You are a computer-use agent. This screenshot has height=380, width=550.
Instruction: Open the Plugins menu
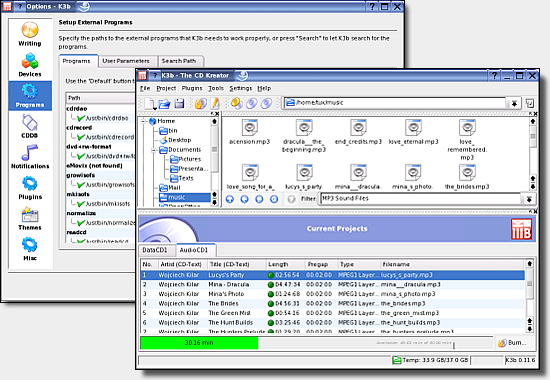click(192, 88)
